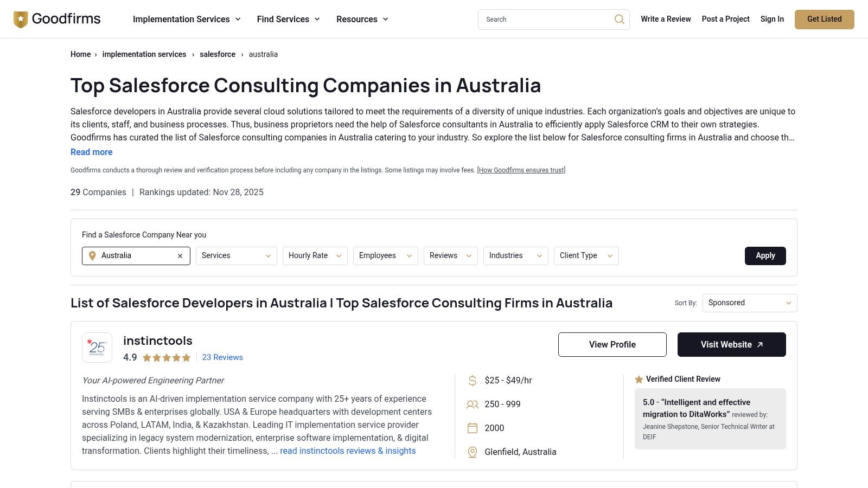This screenshot has height=488, width=868.
Task: Open the Services filter dropdown
Action: coord(235,255)
